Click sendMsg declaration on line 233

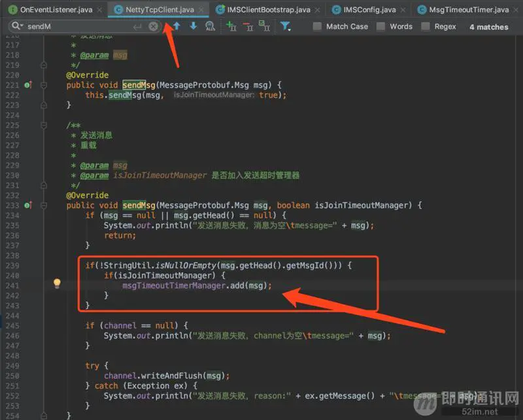pyautogui.click(x=139, y=205)
